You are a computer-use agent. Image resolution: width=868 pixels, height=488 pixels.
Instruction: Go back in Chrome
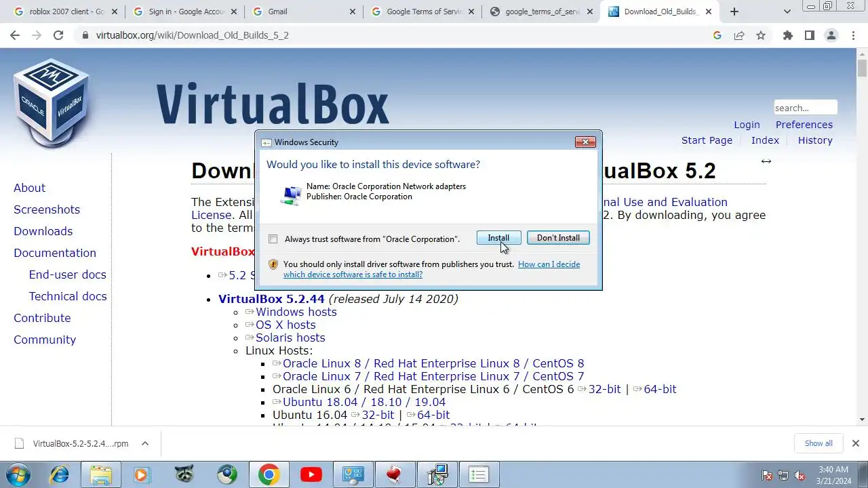pyautogui.click(x=15, y=35)
